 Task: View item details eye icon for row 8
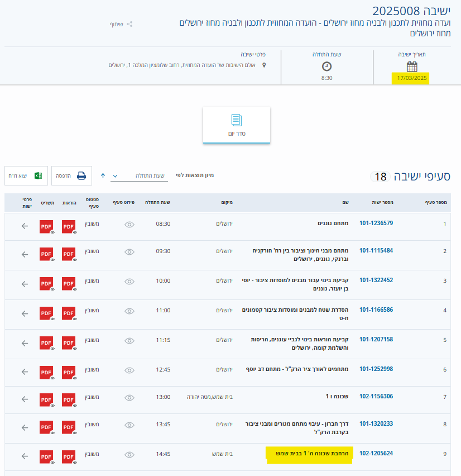[129, 425]
